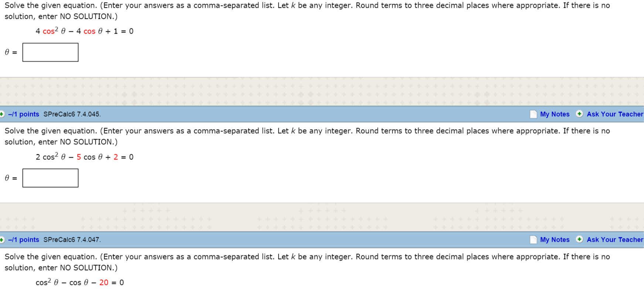Open the -/1 points link for 7.4.047
This screenshot has height=289, width=644.
(23, 240)
